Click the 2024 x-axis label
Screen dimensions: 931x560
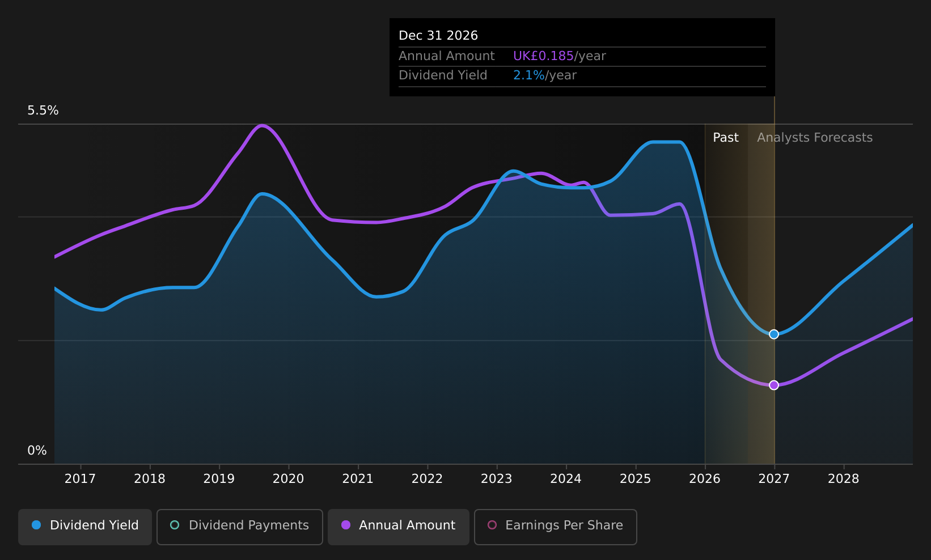pos(566,479)
